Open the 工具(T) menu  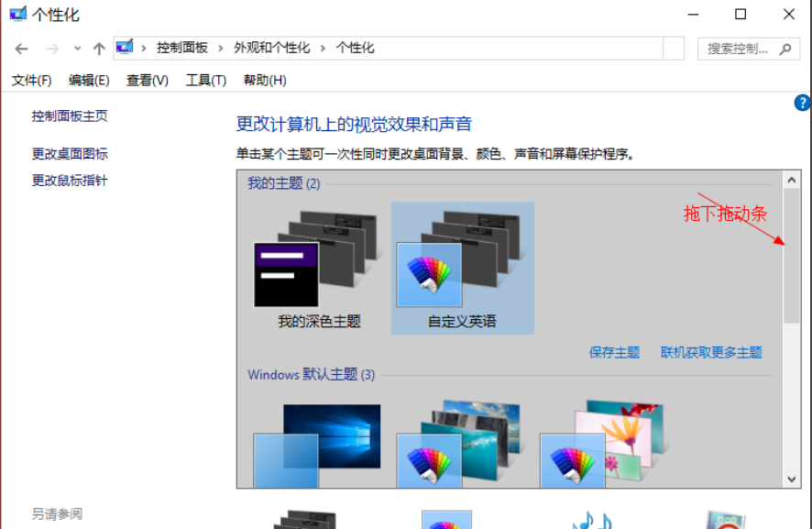(x=205, y=80)
